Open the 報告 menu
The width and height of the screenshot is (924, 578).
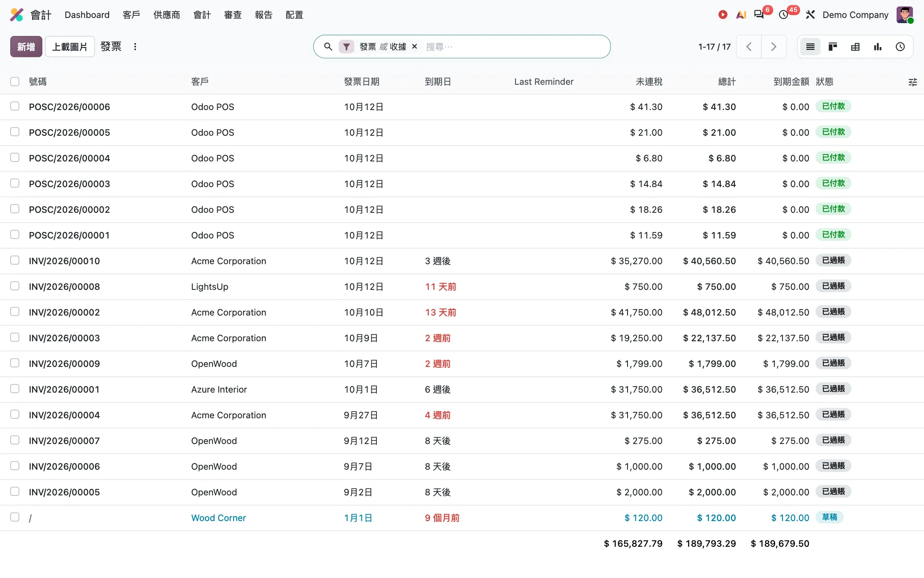[x=264, y=15]
